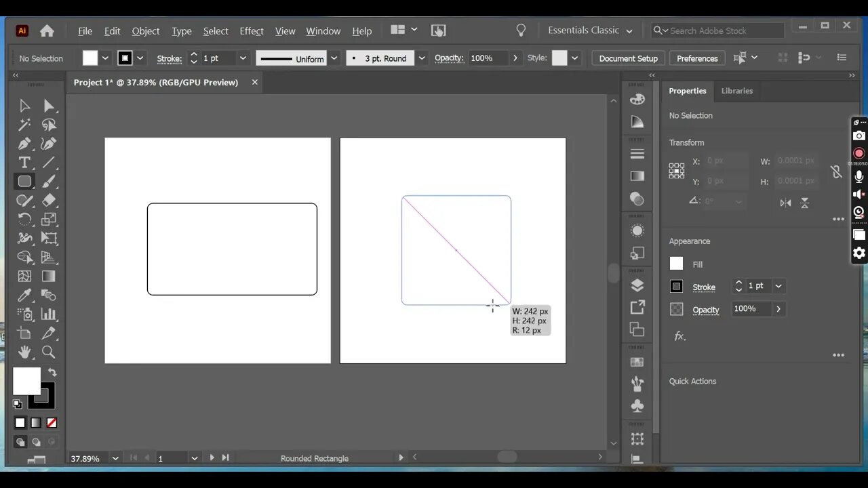Open the Object menu

pos(146,31)
